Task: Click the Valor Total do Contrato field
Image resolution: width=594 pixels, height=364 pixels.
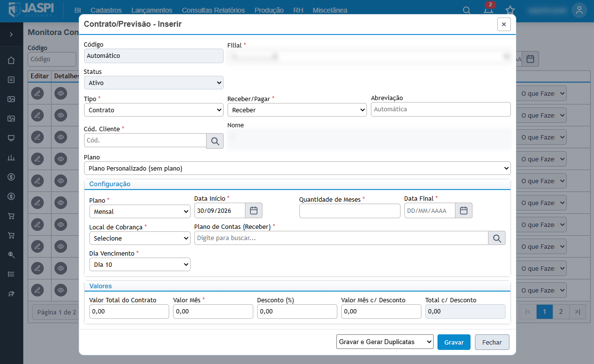Action: pyautogui.click(x=129, y=312)
